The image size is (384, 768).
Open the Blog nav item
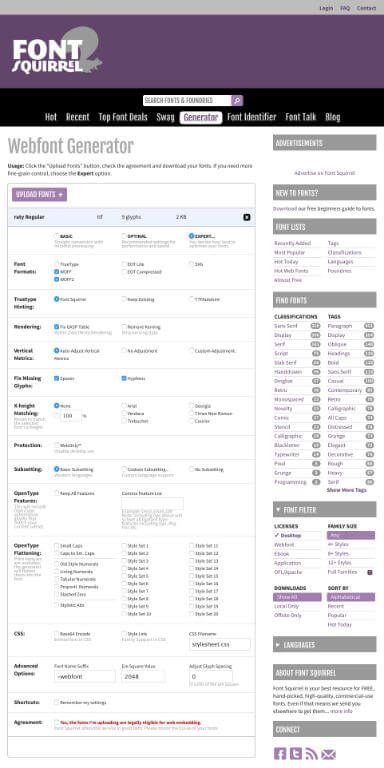pyautogui.click(x=333, y=117)
